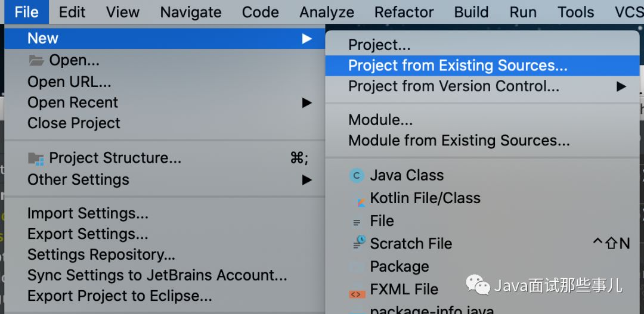Click the Package icon
This screenshot has height=314, width=644.
coord(357,267)
